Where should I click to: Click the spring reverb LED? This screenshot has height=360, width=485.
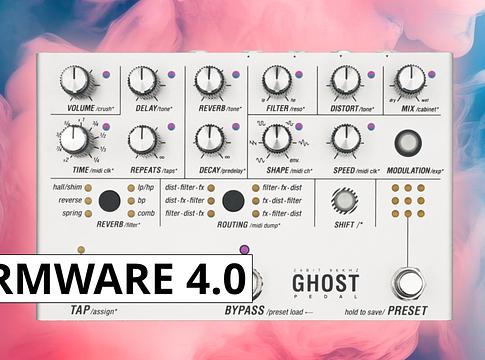(x=88, y=213)
